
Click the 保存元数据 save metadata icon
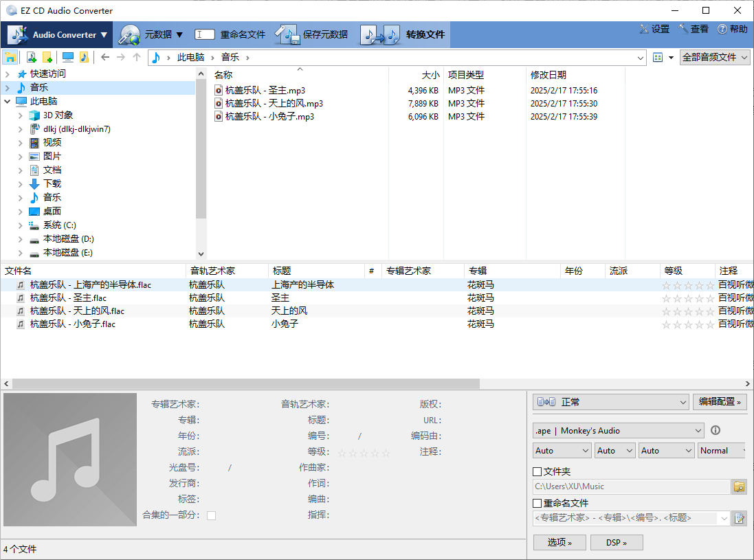287,34
